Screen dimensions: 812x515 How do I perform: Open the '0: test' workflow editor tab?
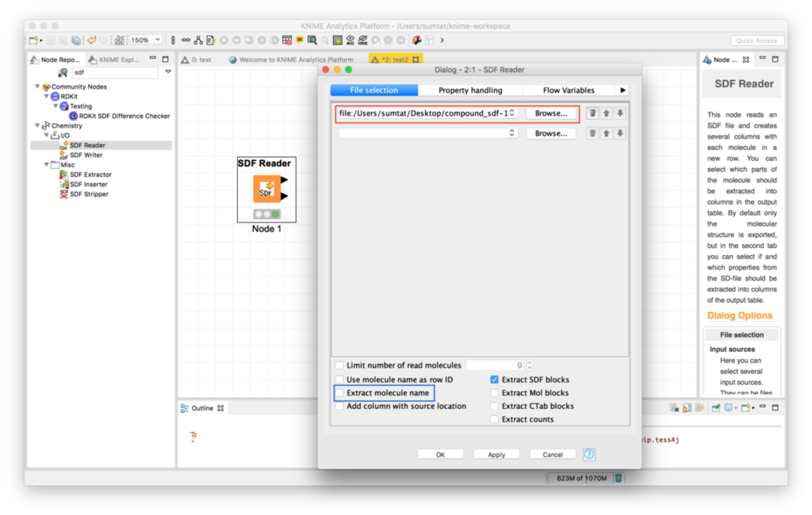[x=197, y=60]
